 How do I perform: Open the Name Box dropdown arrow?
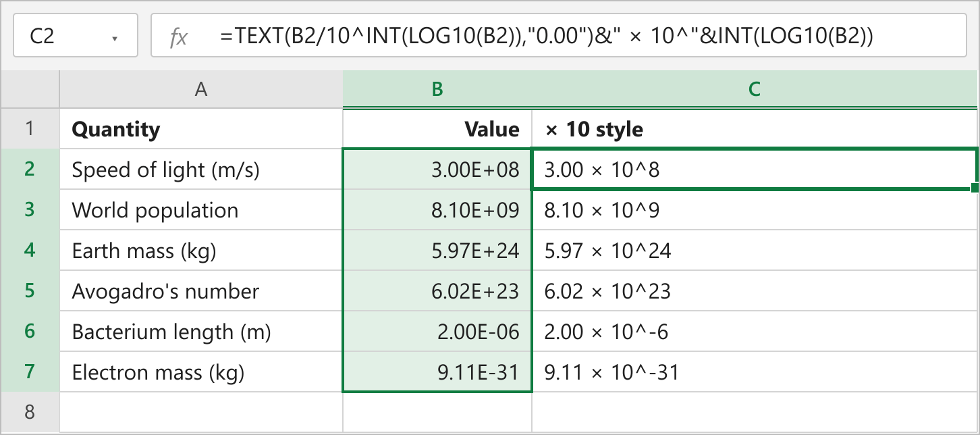[x=115, y=39]
